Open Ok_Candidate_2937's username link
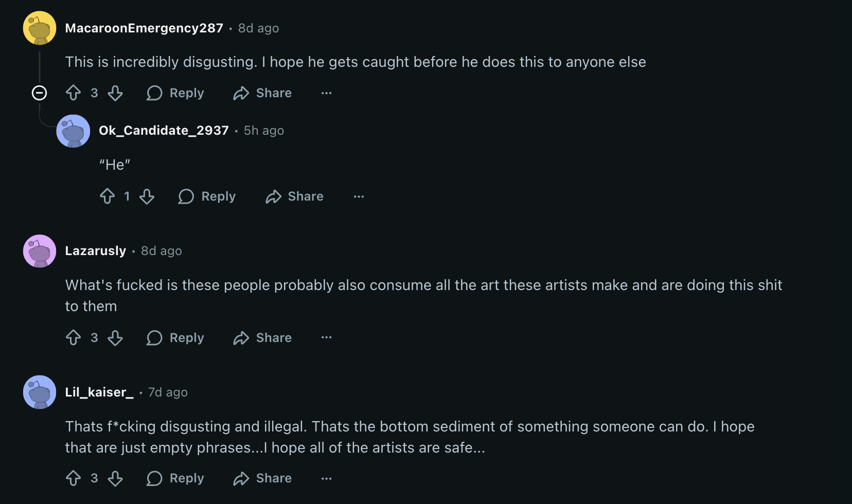Screen dimensions: 852x504 pyautogui.click(x=164, y=131)
